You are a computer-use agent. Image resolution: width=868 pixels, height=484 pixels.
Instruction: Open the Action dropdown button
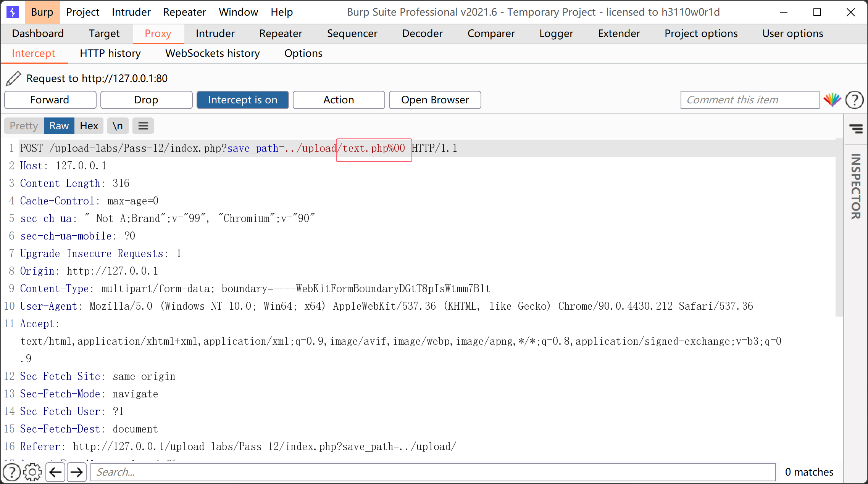click(339, 100)
